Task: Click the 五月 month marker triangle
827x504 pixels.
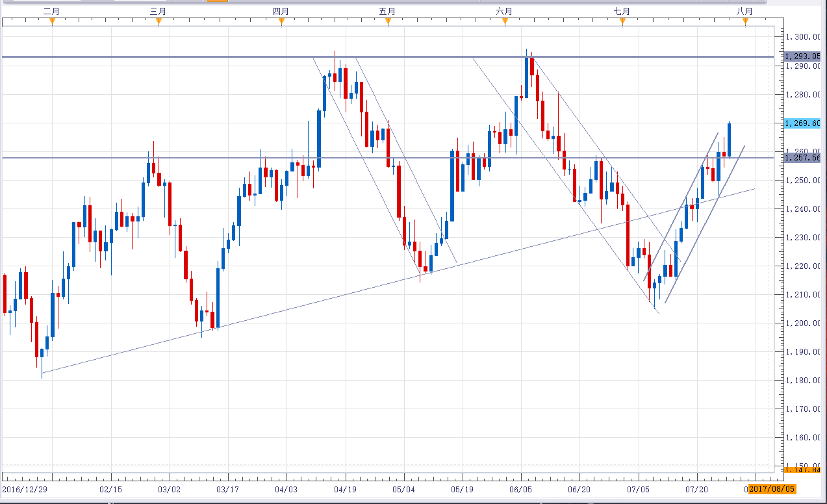Action: coord(388,22)
